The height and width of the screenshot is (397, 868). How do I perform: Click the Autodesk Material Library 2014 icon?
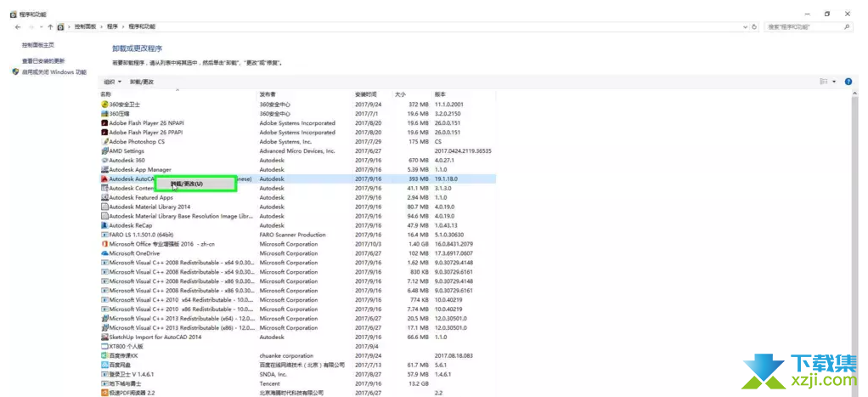pos(104,207)
